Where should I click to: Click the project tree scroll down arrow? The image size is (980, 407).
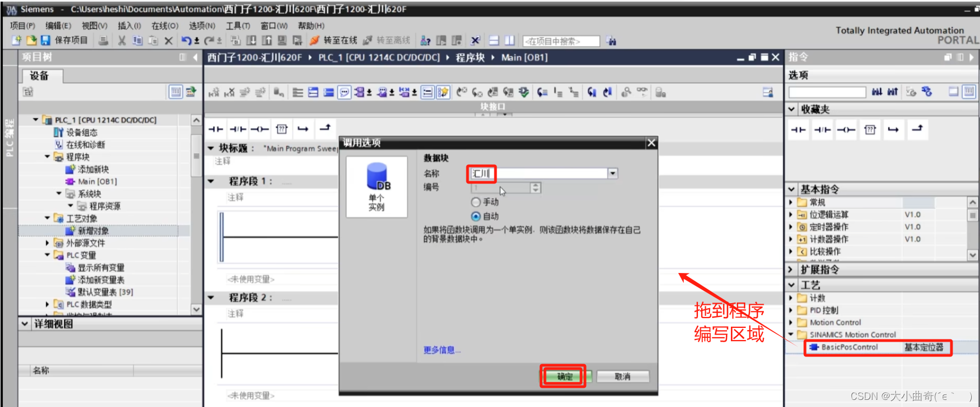click(x=196, y=310)
